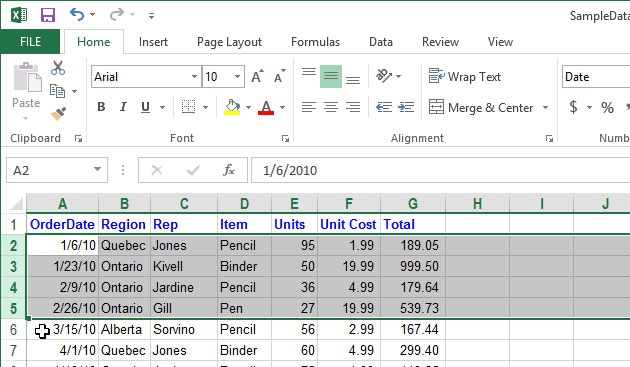This screenshot has height=367, width=630.
Task: Click Merge & Center
Action: [x=481, y=107]
